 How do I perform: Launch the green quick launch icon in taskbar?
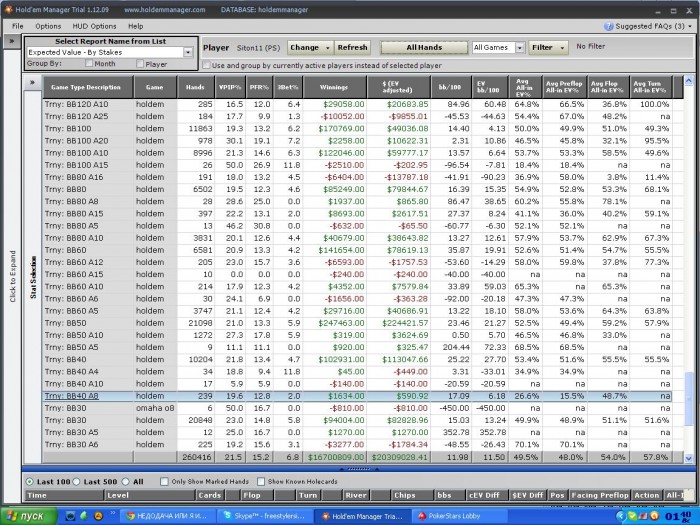[x=84, y=516]
